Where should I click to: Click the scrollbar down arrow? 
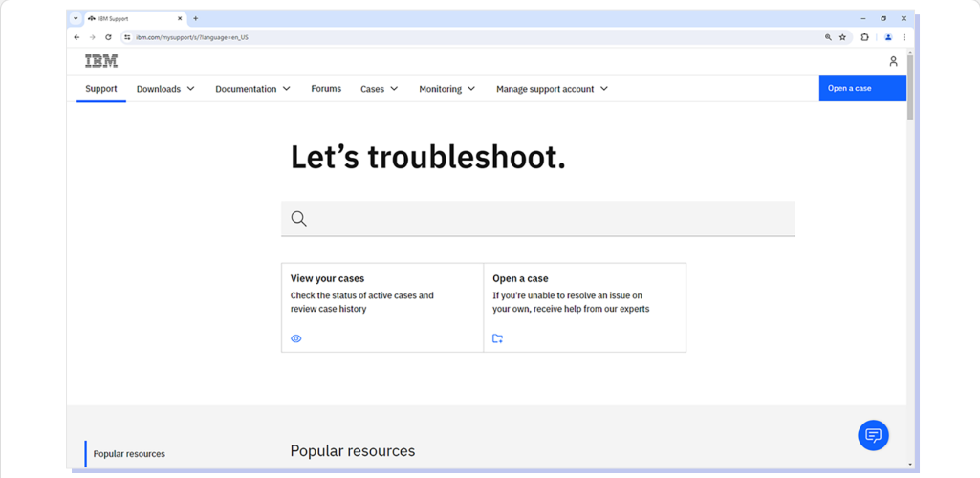point(910,465)
